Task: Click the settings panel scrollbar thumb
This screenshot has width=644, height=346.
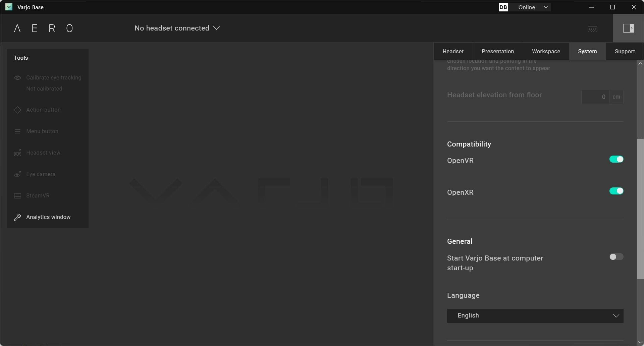Action: pos(640,209)
